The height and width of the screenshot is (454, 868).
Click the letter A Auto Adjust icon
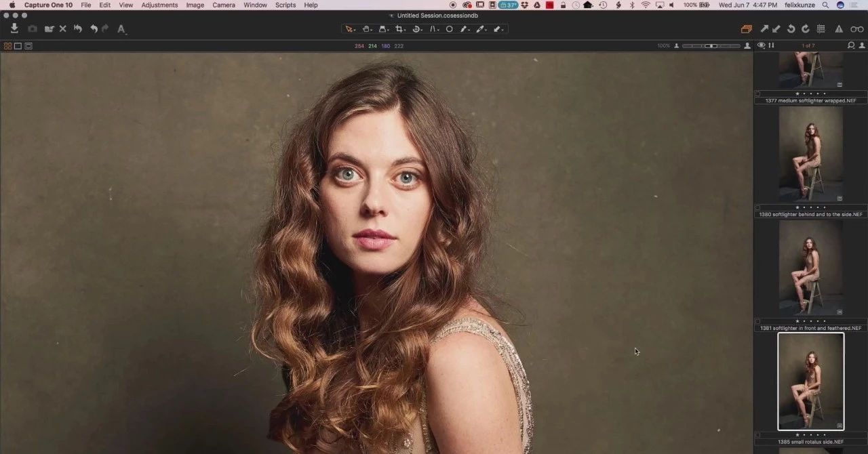pos(121,29)
